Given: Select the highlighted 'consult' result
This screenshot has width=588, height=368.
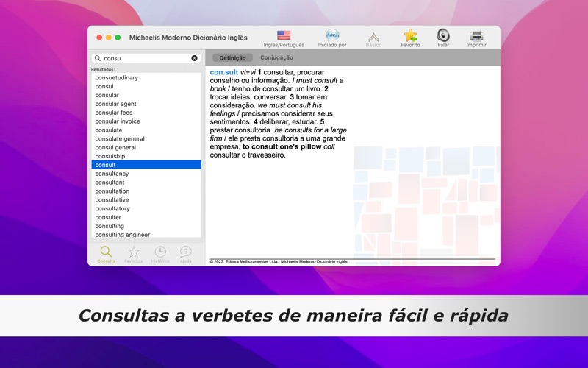Looking at the screenshot, I should 146,165.
